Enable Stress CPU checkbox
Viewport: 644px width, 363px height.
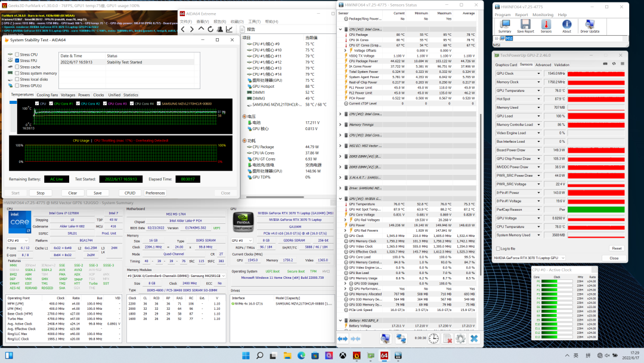[x=17, y=54]
